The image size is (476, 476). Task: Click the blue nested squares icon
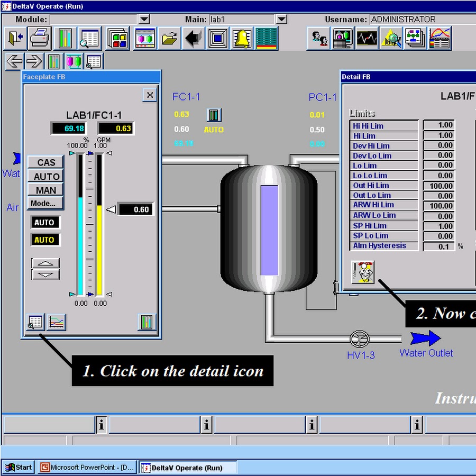(217, 38)
